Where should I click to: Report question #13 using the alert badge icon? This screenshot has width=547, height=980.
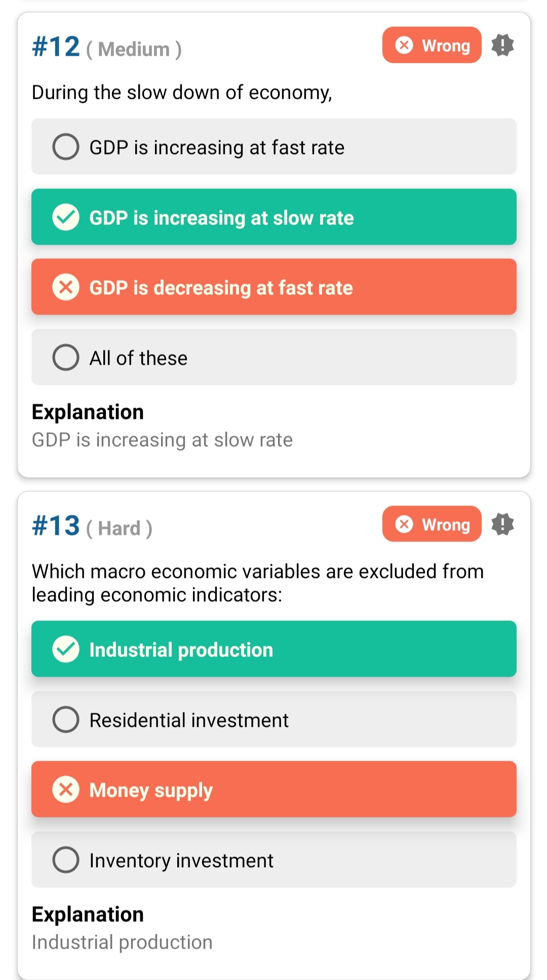(x=502, y=524)
